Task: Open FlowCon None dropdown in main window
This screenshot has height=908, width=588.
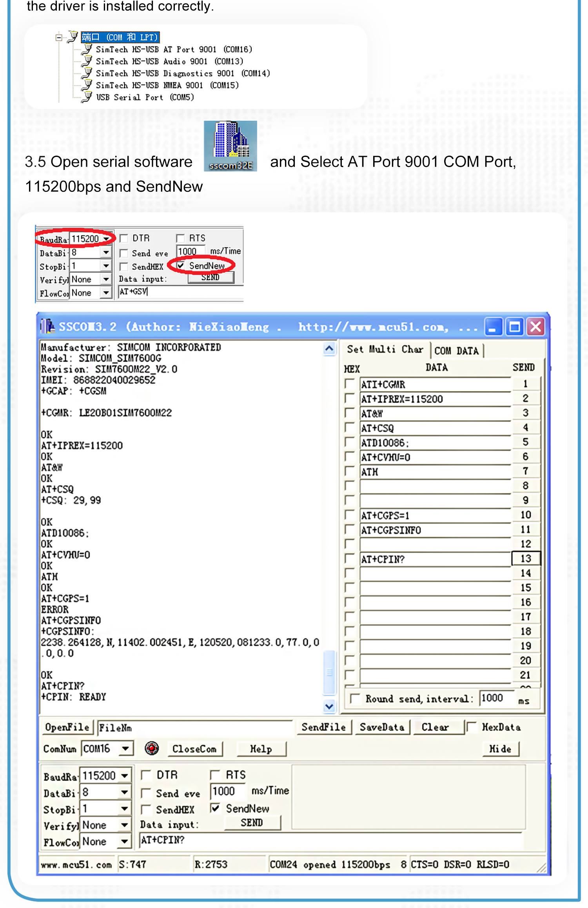Action: pos(124,841)
